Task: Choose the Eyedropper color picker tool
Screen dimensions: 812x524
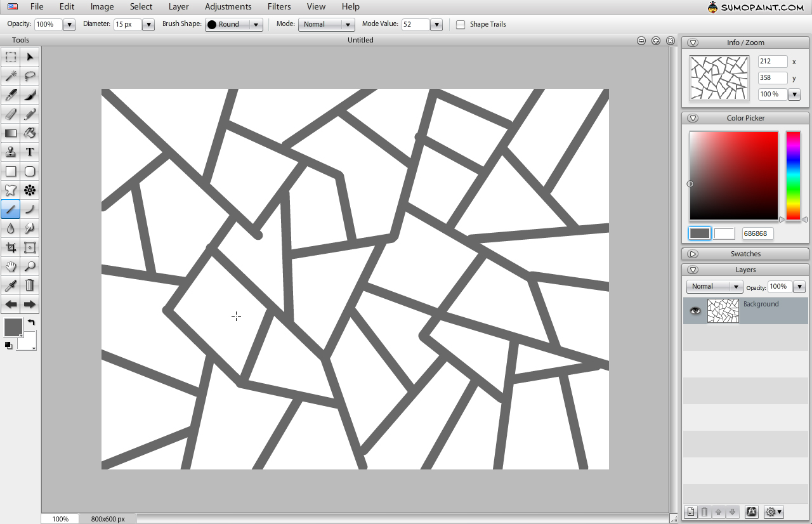Action: click(x=11, y=285)
